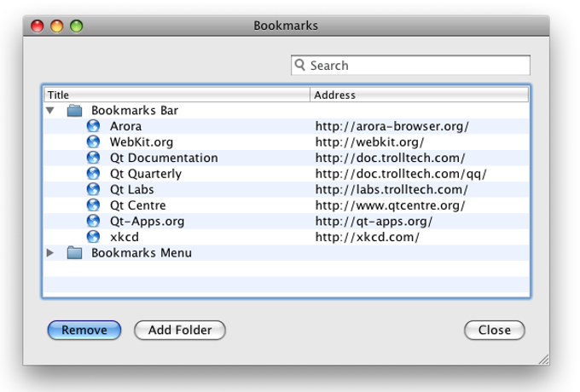The width and height of the screenshot is (580, 392).
Task: Click the http://doc.trolltech.com/qq/ address
Action: click(401, 174)
